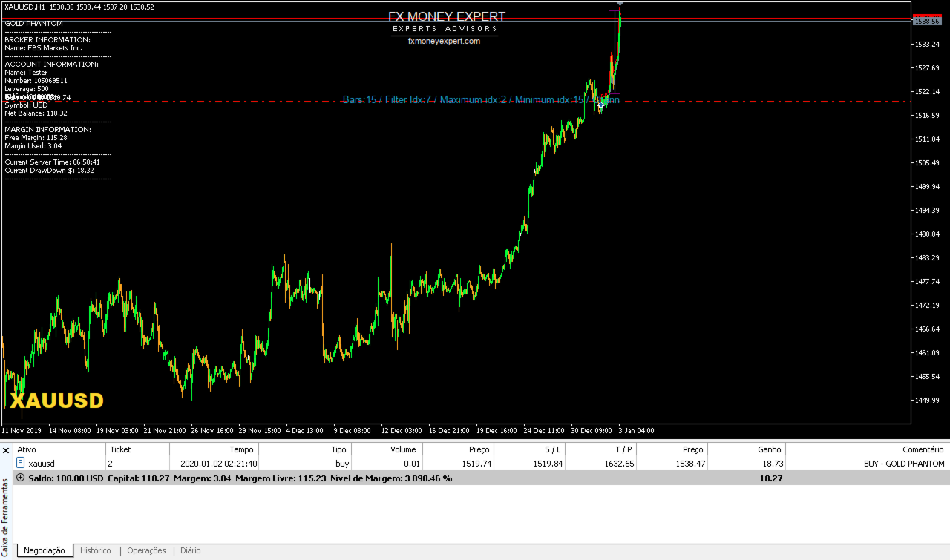This screenshot has height=560, width=950.
Task: Click Name: FBS Markets Inc. text
Action: tap(43, 48)
